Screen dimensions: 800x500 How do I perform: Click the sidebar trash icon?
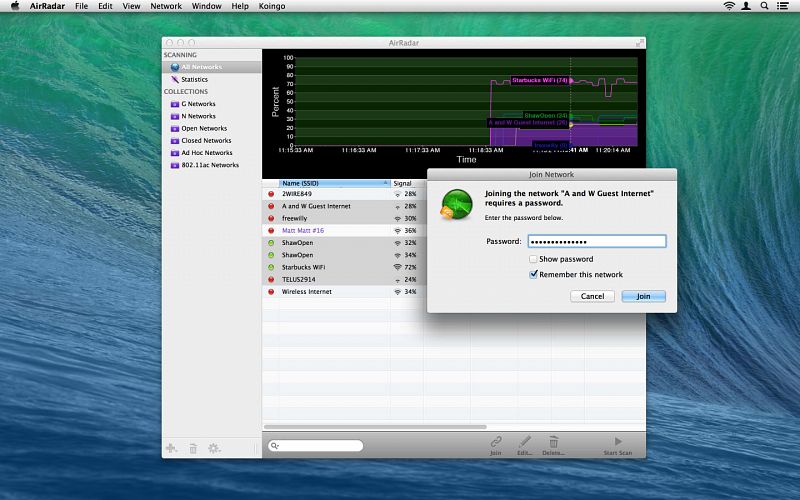click(193, 449)
